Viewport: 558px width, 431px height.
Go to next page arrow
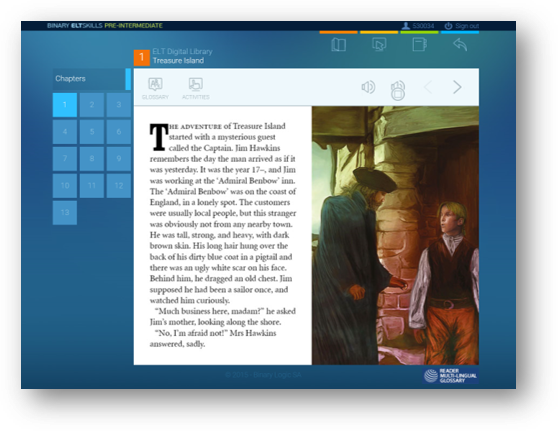pos(457,87)
